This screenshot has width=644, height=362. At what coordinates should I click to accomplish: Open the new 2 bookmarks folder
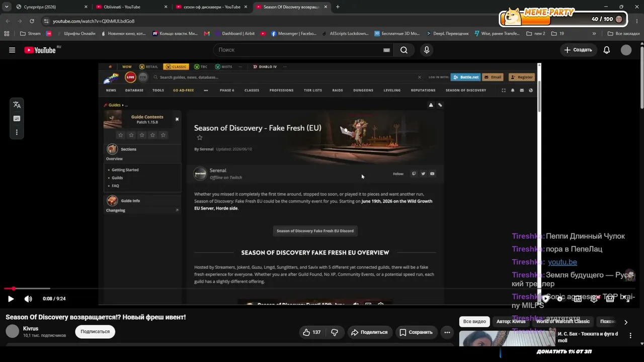pos(536,34)
